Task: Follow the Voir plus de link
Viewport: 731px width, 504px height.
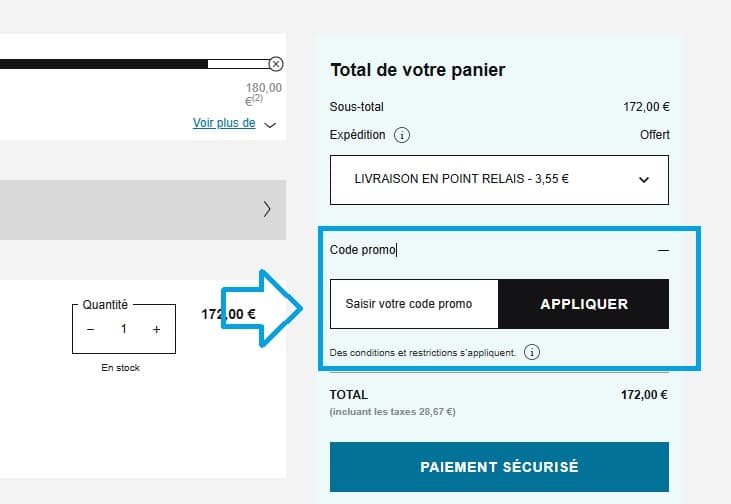Action: pos(224,124)
